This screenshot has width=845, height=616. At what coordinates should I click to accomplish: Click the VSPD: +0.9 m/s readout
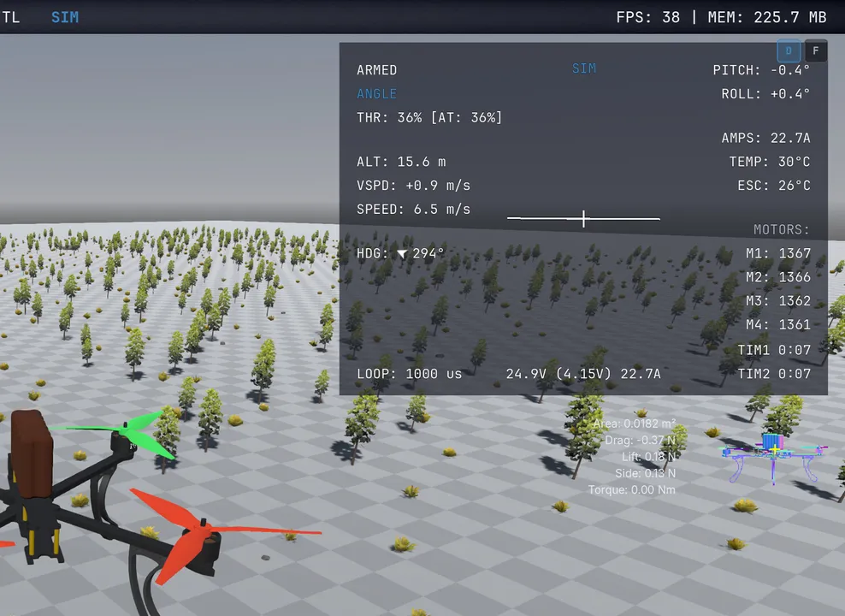click(413, 186)
